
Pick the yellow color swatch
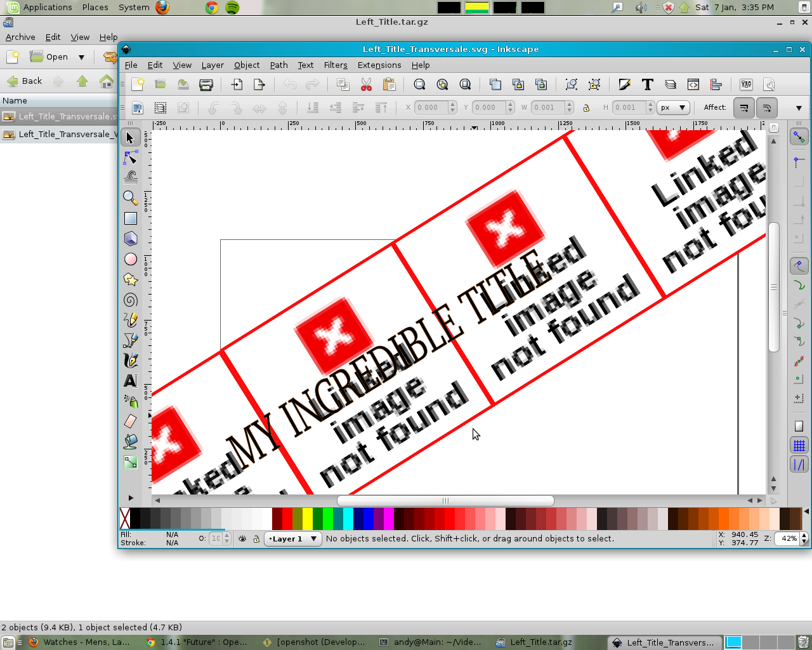click(308, 519)
